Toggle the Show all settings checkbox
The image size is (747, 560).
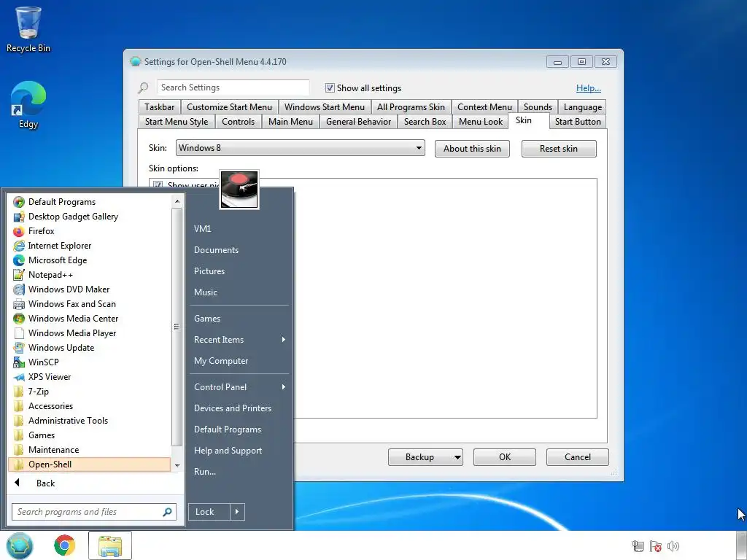pos(330,88)
